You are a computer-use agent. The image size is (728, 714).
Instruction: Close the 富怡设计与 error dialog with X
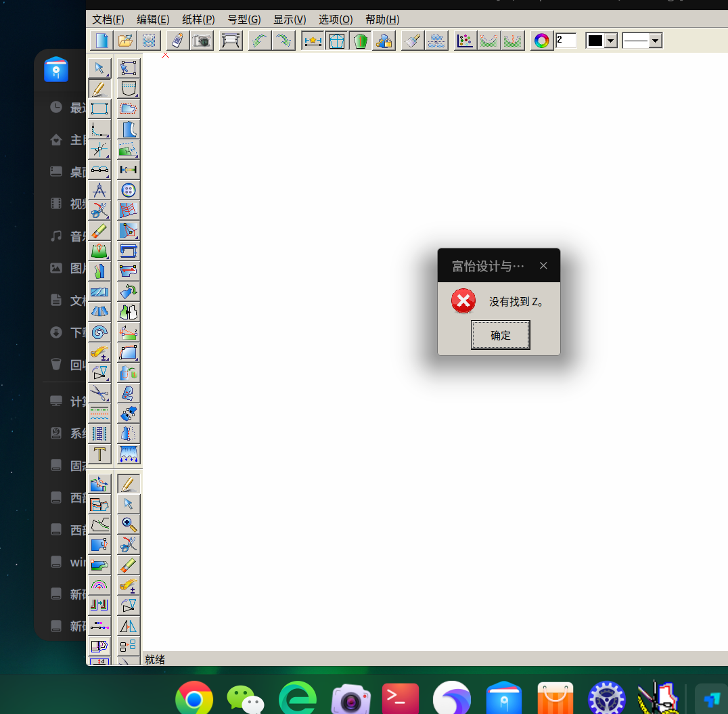pyautogui.click(x=543, y=266)
